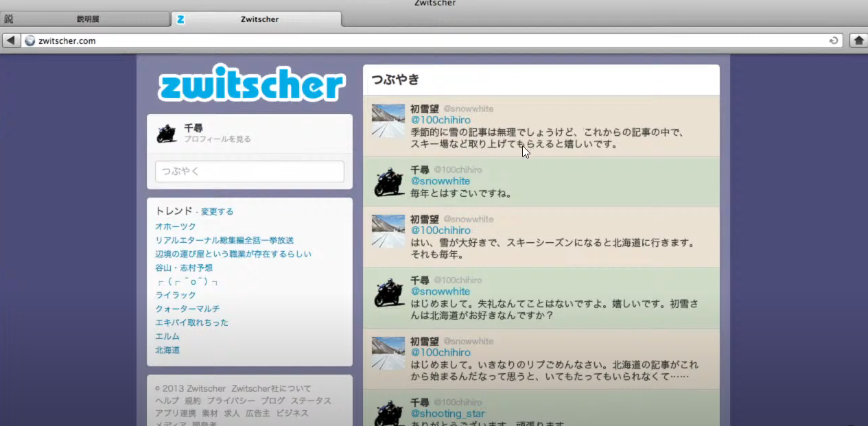Click the @snowwhite mention in the はじめまして。失礼なんて tweet
The image size is (868, 426).
coord(440,292)
